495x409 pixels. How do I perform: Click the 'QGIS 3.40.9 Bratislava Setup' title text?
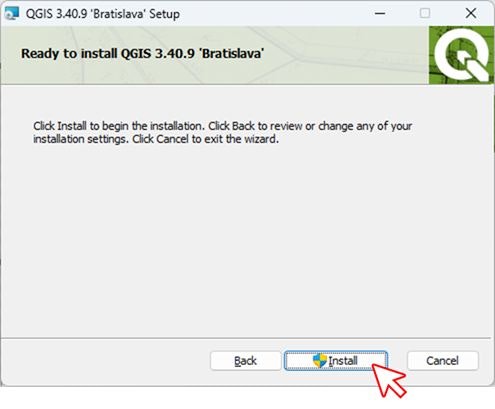point(103,14)
